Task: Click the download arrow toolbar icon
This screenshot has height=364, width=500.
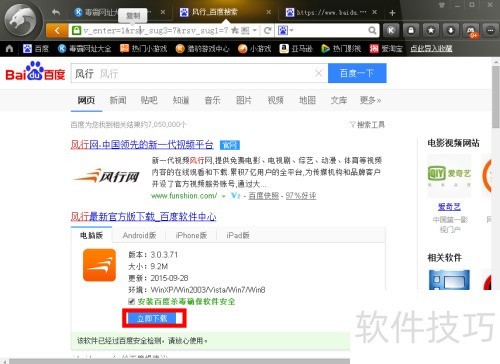Action: pyautogui.click(x=451, y=31)
